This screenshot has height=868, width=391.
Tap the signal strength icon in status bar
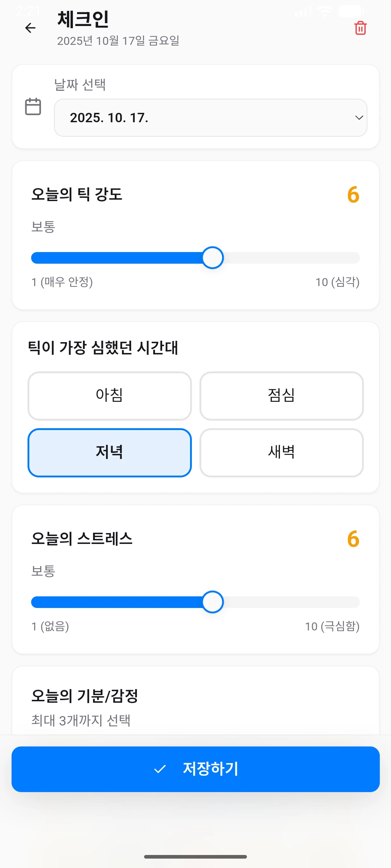[x=303, y=12]
